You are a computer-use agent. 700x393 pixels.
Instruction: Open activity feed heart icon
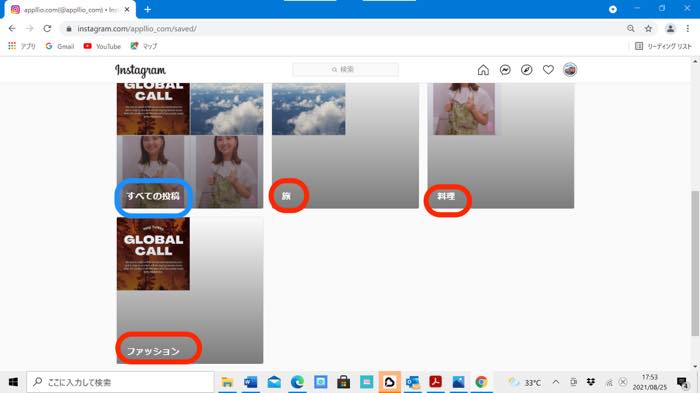[x=548, y=70]
